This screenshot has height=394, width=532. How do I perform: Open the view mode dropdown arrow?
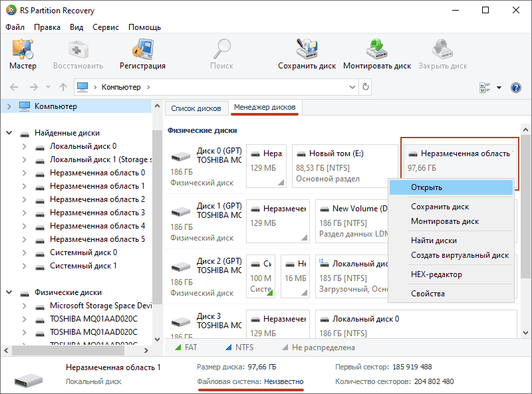click(499, 88)
